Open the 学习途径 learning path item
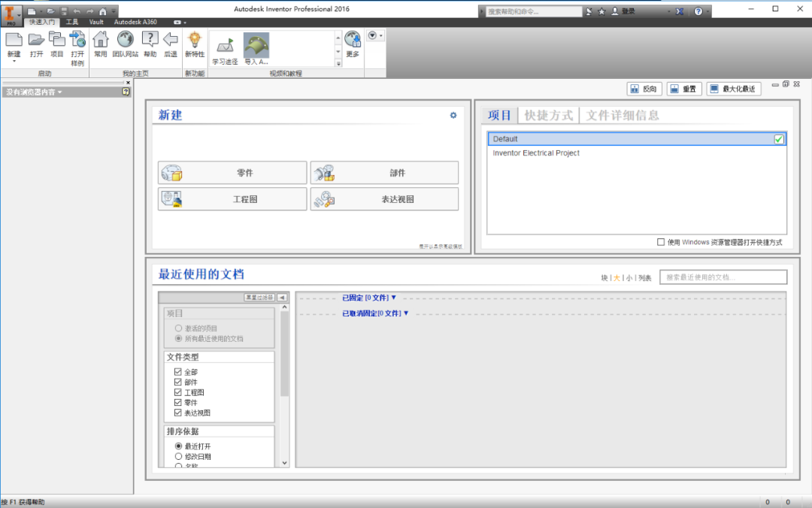The height and width of the screenshot is (508, 812). (x=226, y=50)
